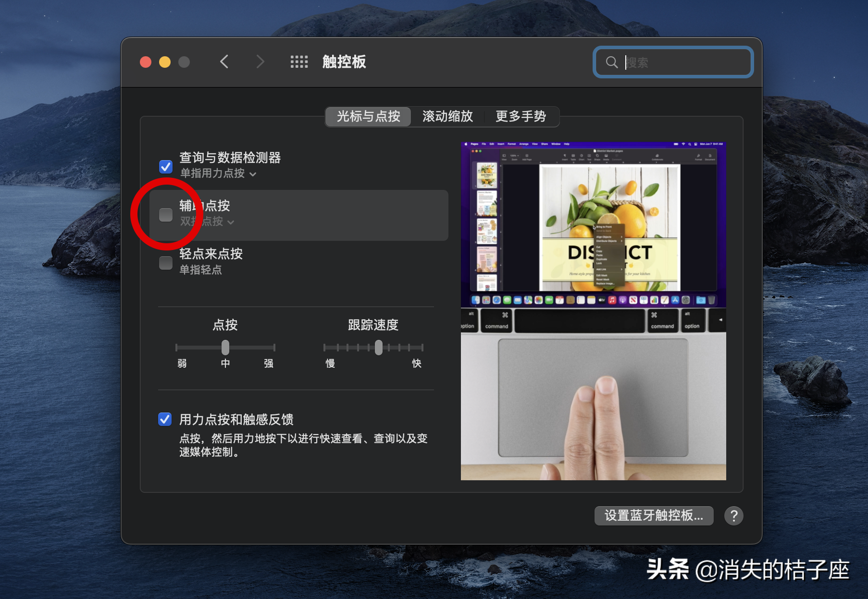Minimize the window with the yellow button
868x599 pixels.
[165, 62]
